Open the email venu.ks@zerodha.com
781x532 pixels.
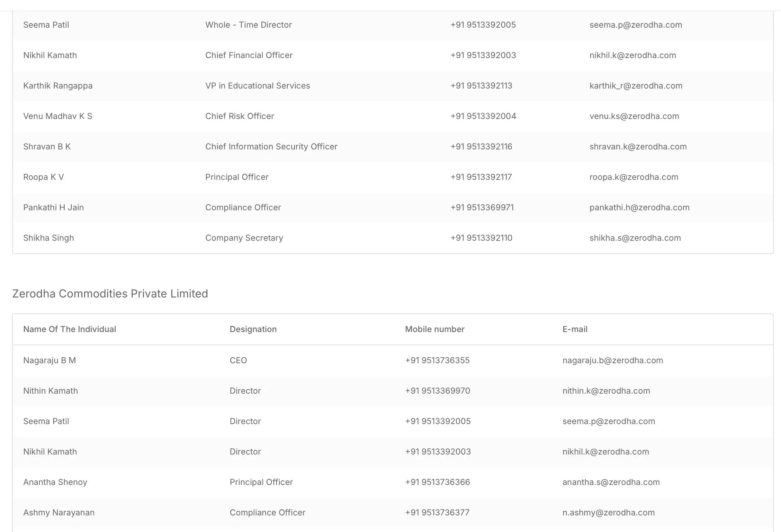point(635,116)
